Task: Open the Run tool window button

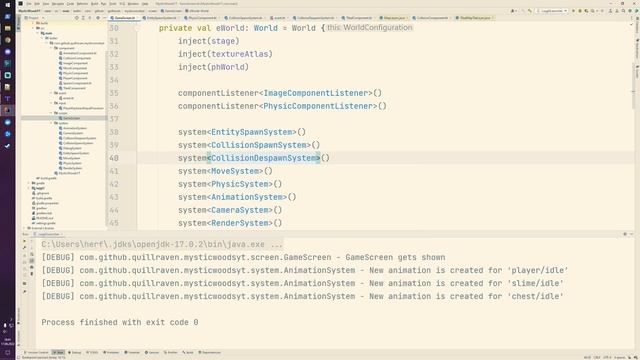Action: point(58,352)
